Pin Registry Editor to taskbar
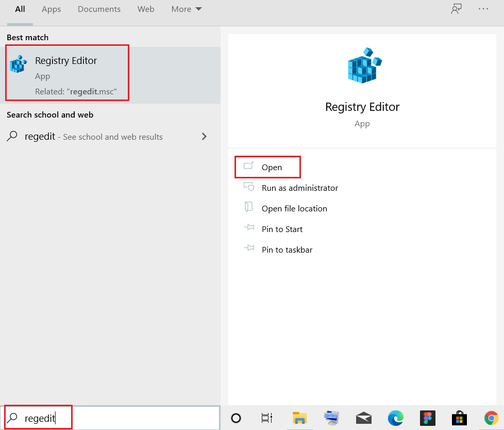Screen dimensions: 504x430 (287, 250)
